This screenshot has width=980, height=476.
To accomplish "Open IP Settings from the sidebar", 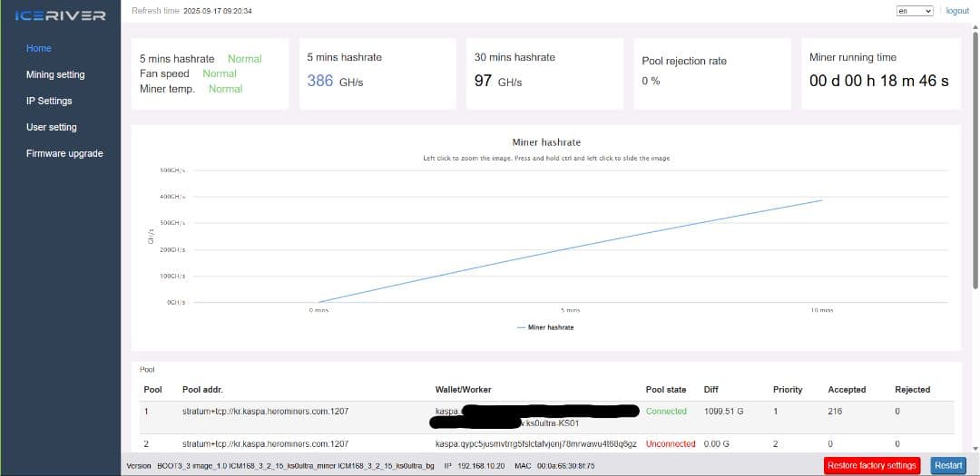I will pyautogui.click(x=49, y=101).
